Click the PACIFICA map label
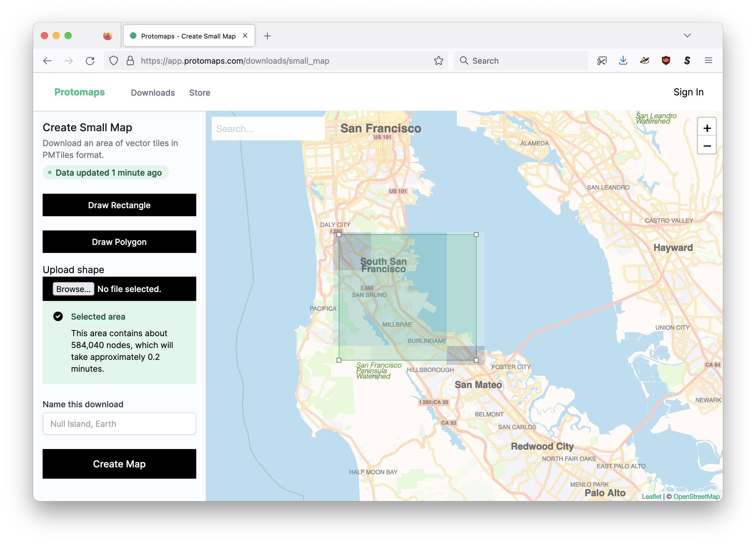 point(323,309)
